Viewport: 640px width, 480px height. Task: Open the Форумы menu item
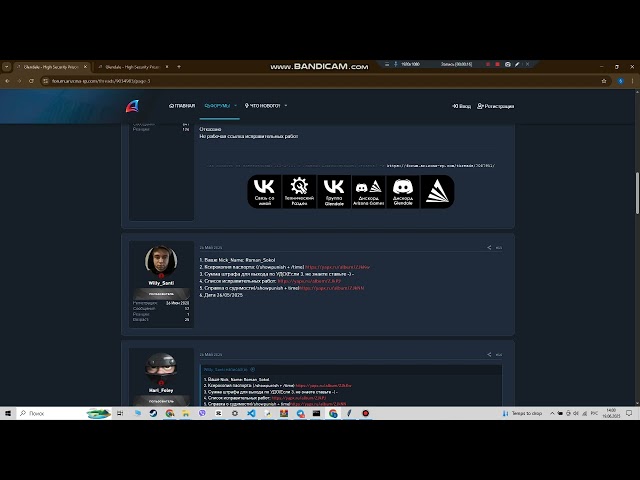click(218, 106)
